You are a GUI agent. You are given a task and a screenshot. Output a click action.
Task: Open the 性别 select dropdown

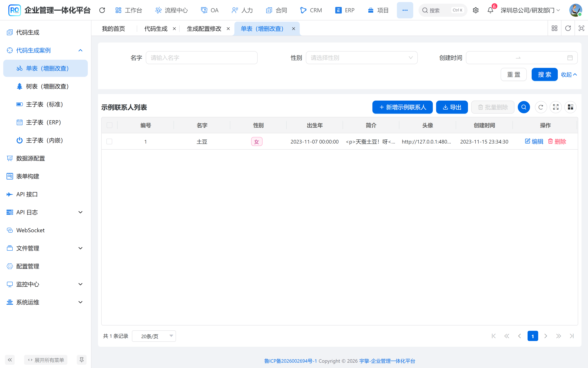point(362,58)
